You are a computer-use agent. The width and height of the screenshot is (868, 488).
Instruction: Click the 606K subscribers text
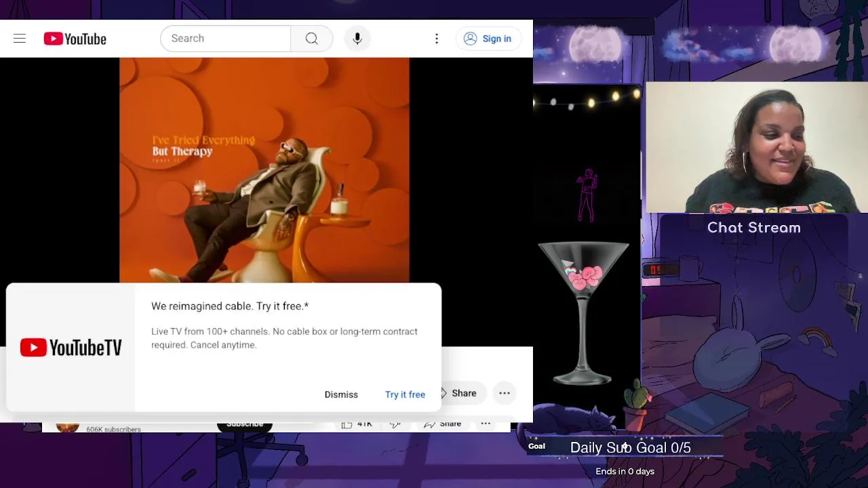(113, 429)
